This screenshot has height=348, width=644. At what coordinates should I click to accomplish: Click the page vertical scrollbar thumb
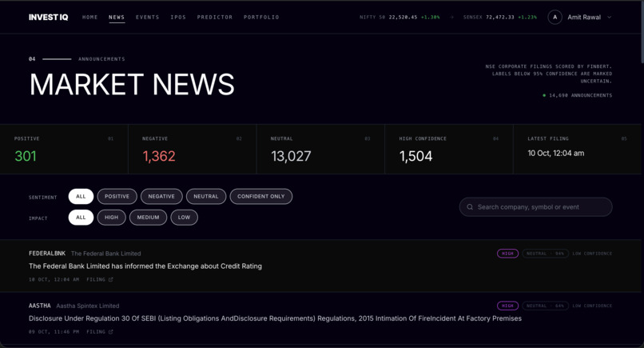click(x=642, y=32)
